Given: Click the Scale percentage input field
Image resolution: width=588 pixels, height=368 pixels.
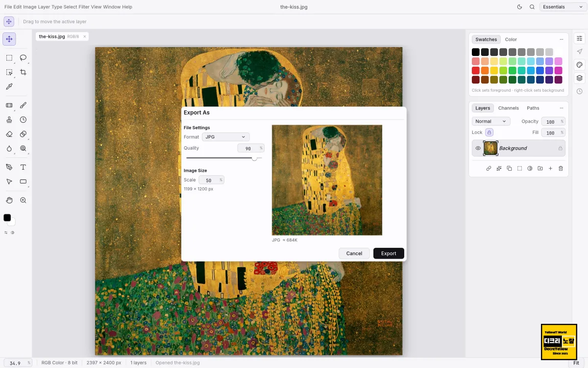Looking at the screenshot, I should click(211, 180).
